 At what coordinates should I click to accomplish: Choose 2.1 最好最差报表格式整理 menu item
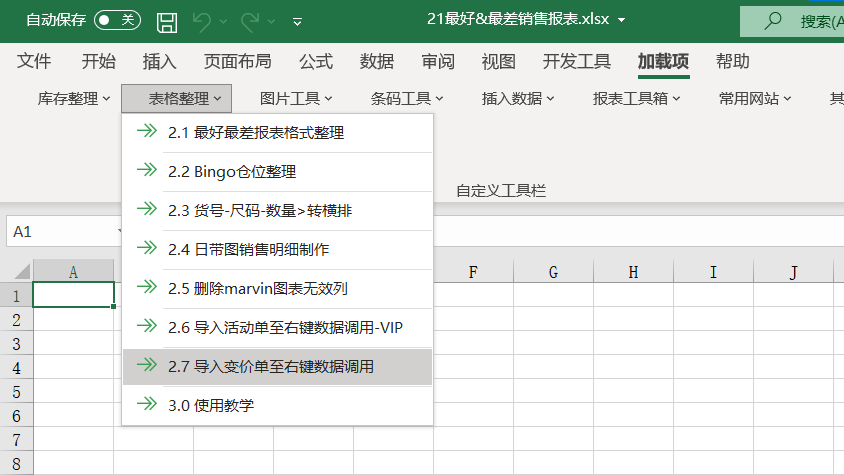click(x=277, y=132)
